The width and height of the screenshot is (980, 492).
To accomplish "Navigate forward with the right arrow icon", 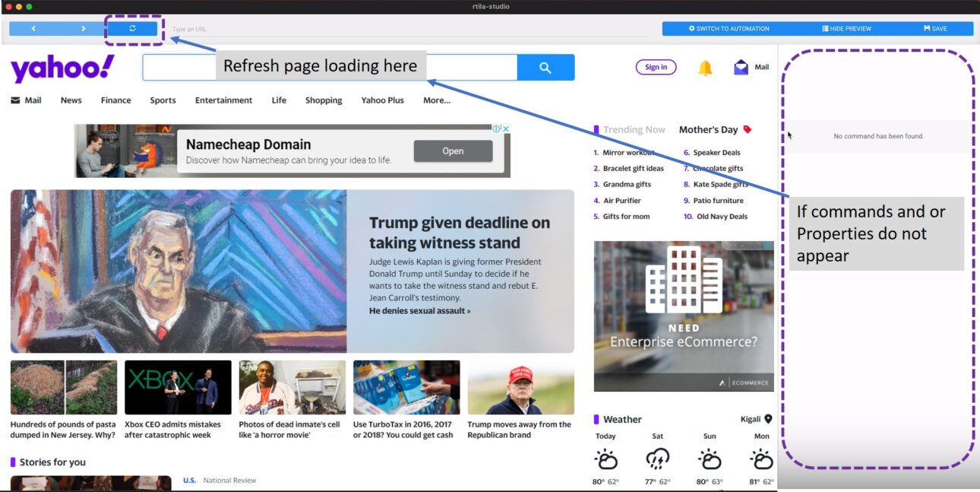I will (83, 27).
